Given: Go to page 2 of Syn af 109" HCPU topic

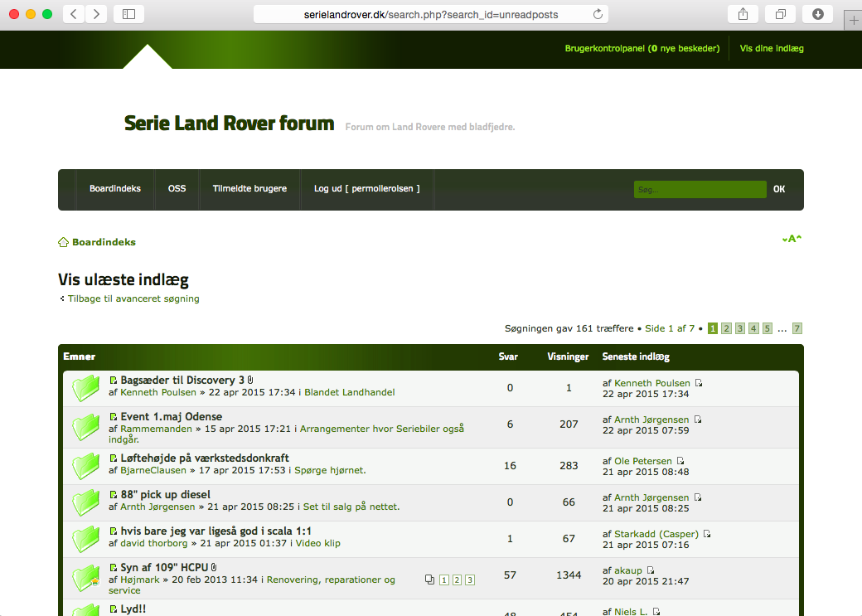Looking at the screenshot, I should (457, 580).
